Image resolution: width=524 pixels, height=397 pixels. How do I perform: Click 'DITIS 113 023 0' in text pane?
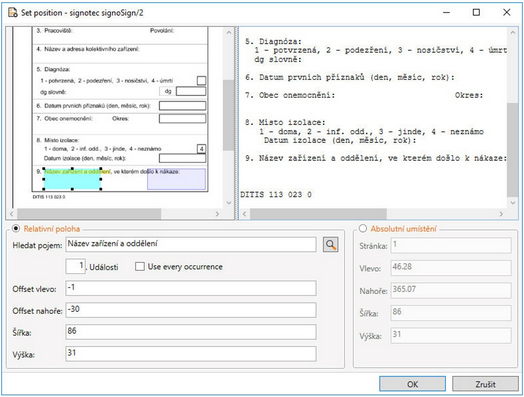(x=276, y=194)
